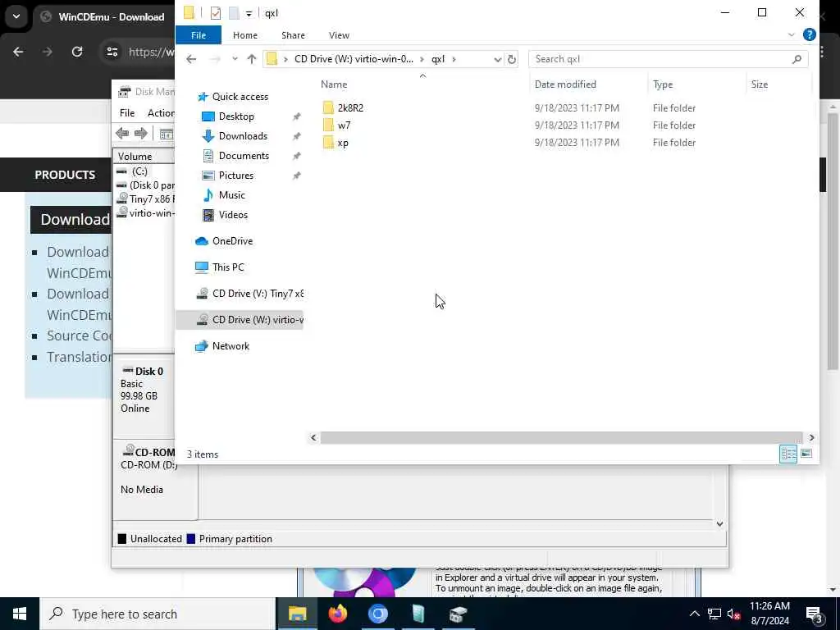This screenshot has width=840, height=630.
Task: Open Windows Start menu
Action: 20,614
